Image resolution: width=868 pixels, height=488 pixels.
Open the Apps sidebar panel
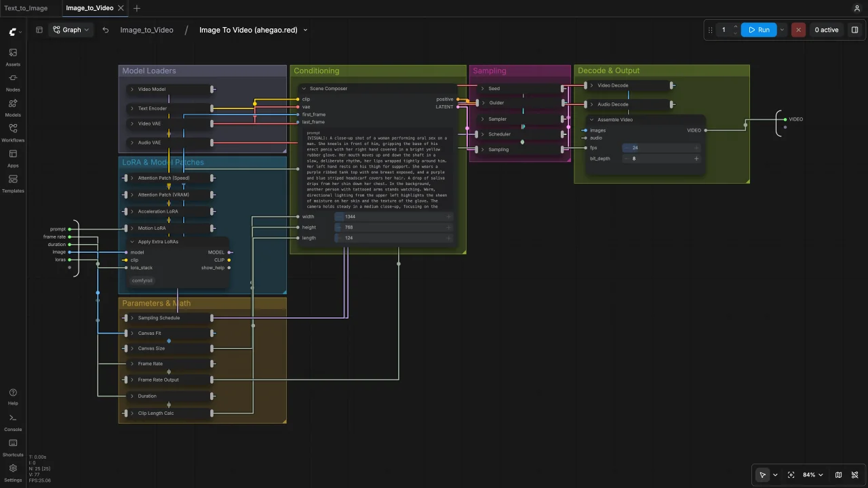13,159
